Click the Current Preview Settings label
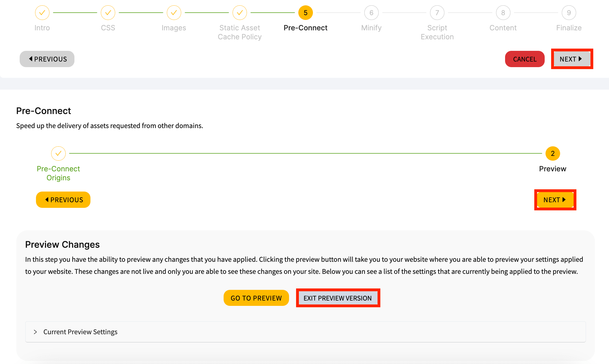Viewport: 609px width, 364px height. pos(80,332)
